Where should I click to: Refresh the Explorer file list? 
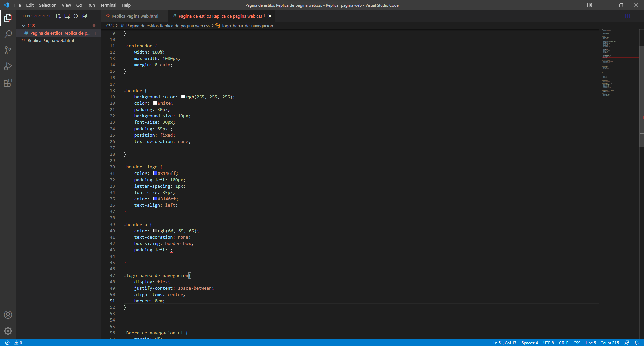[x=76, y=16]
